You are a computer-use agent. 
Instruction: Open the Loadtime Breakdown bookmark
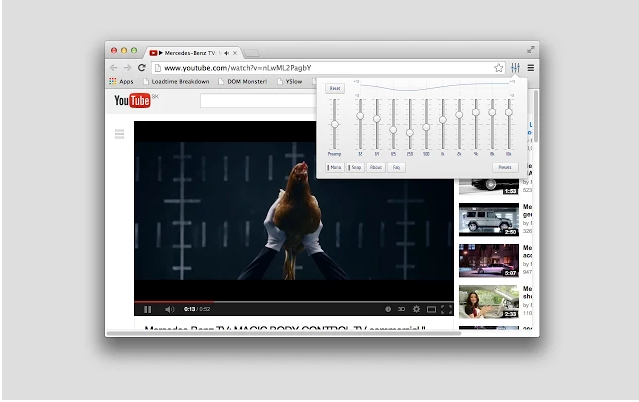coord(176,82)
